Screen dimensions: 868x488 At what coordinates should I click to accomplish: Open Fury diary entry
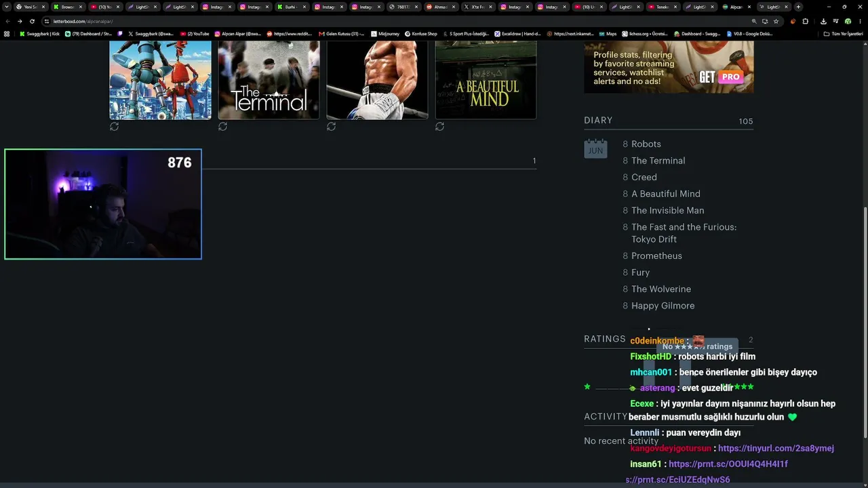(x=640, y=272)
